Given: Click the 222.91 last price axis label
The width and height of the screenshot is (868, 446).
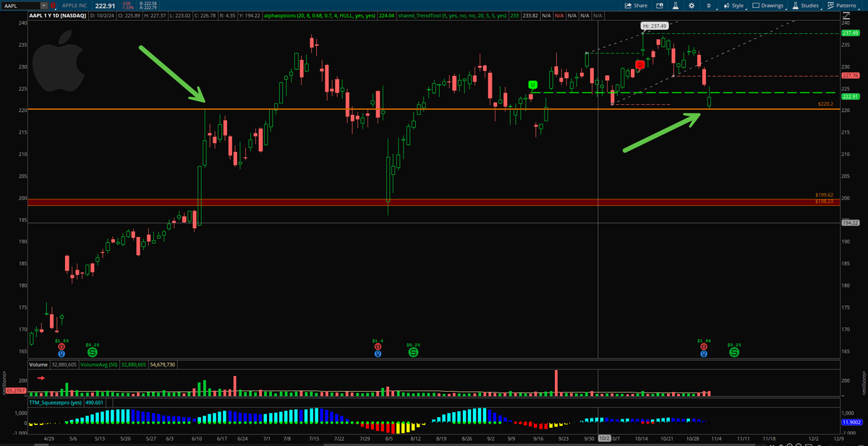Looking at the screenshot, I should (849, 97).
